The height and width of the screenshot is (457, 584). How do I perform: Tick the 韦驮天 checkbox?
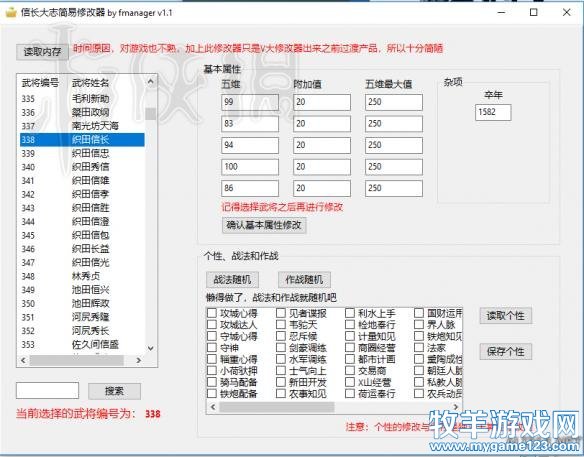tap(281, 325)
